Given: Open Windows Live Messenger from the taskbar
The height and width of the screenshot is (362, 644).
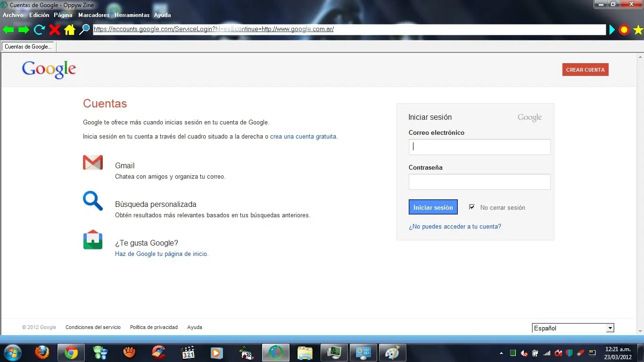Looking at the screenshot, I should point(100,353).
